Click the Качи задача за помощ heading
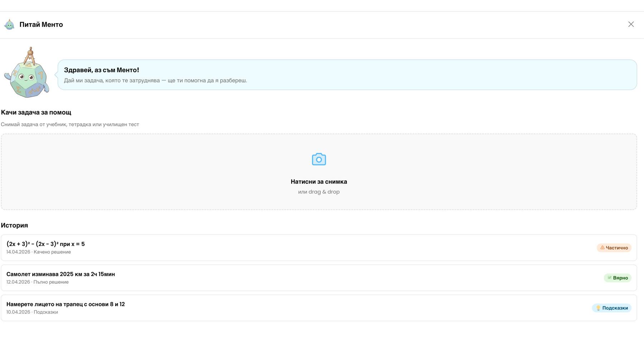This screenshot has height=362, width=644. 36,112
